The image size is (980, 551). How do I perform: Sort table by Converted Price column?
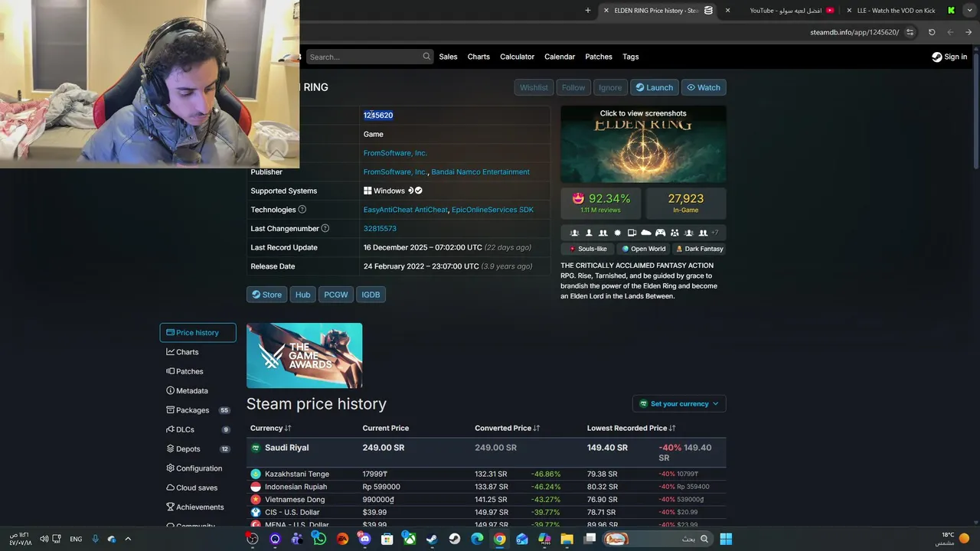pyautogui.click(x=507, y=428)
